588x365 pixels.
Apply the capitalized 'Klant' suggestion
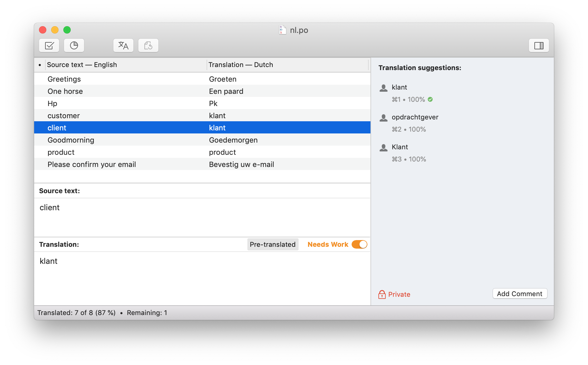[x=400, y=147]
